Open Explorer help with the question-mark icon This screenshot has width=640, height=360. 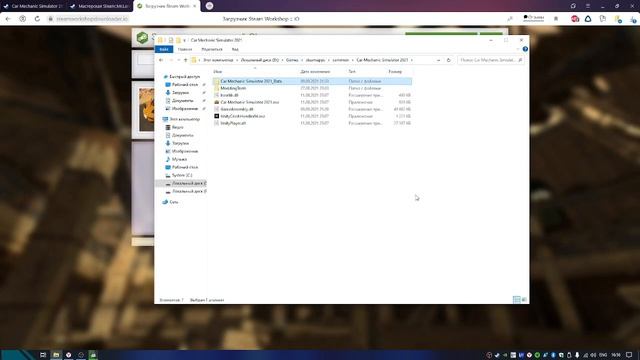(525, 49)
